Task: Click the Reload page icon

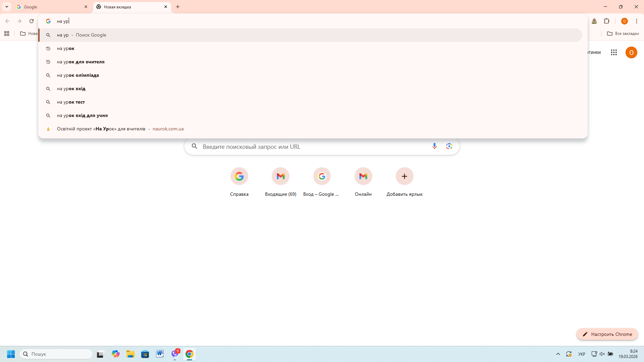Action: 32,21
